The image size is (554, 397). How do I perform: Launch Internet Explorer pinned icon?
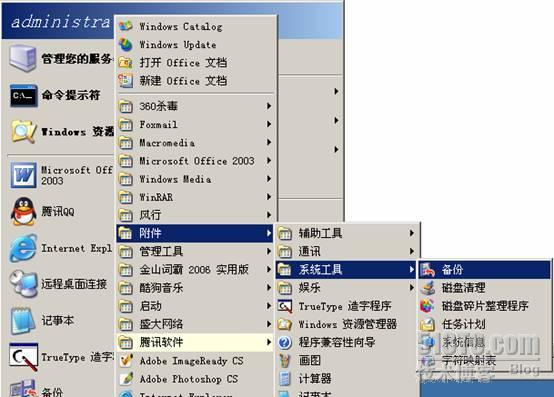point(23,248)
